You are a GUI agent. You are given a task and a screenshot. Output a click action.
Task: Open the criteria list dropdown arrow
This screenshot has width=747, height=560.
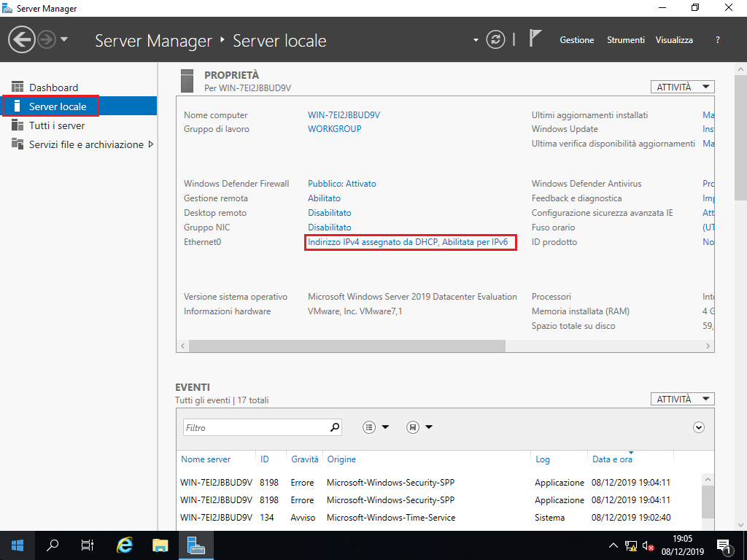[x=385, y=427]
